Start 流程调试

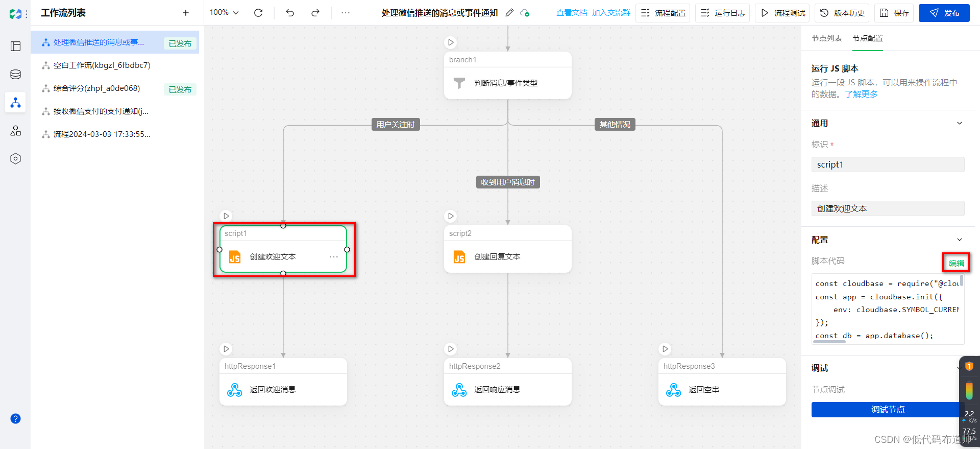click(x=782, y=13)
